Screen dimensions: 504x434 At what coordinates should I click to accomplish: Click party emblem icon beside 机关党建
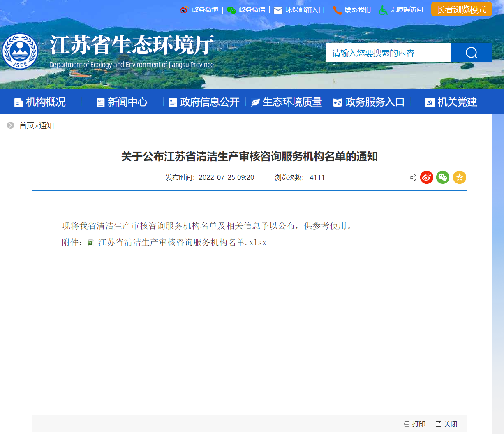click(x=430, y=103)
